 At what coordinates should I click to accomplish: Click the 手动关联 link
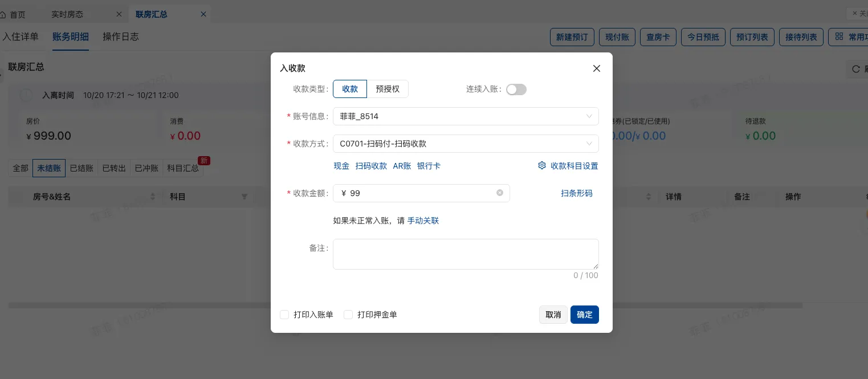click(x=423, y=221)
